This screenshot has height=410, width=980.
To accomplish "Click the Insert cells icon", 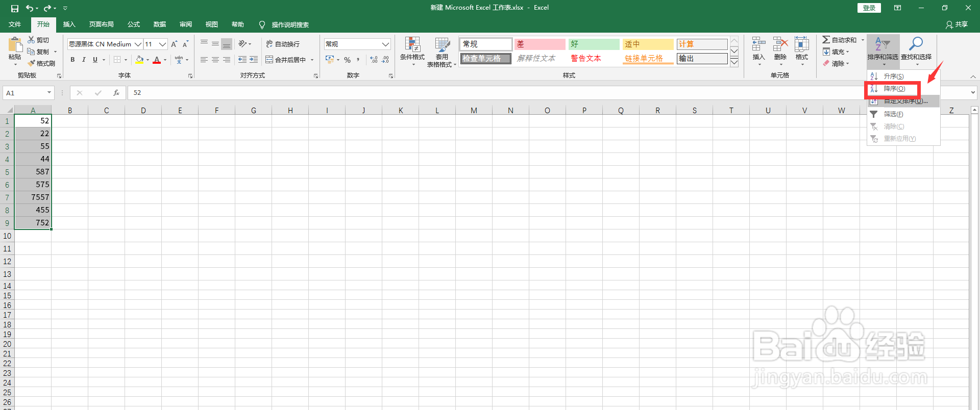I will coord(758,44).
